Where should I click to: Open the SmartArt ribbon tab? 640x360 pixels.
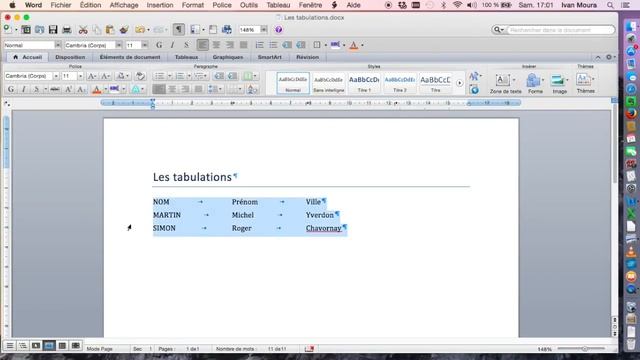tap(269, 57)
